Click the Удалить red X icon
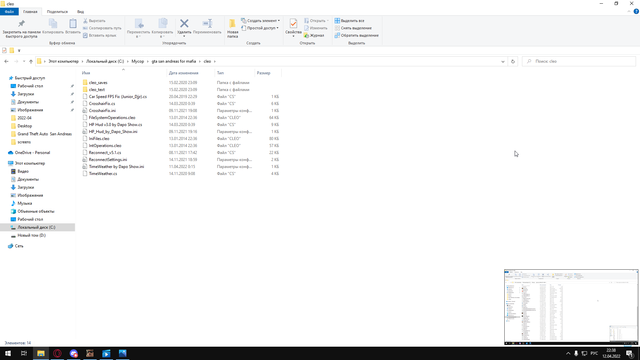640x360 pixels. (184, 23)
